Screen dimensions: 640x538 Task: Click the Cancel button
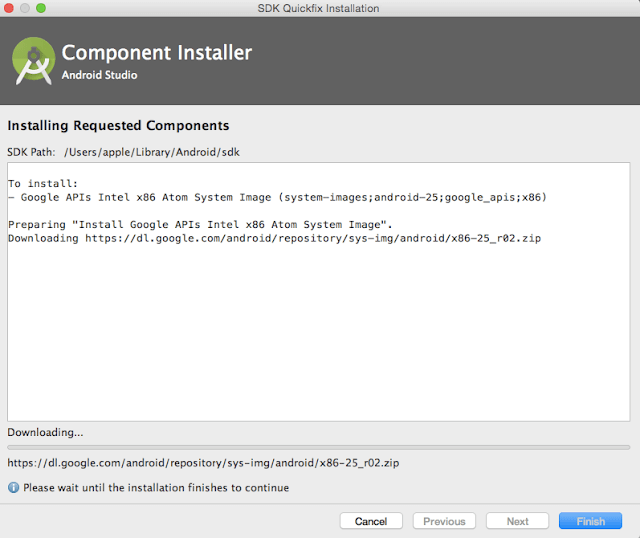371,521
